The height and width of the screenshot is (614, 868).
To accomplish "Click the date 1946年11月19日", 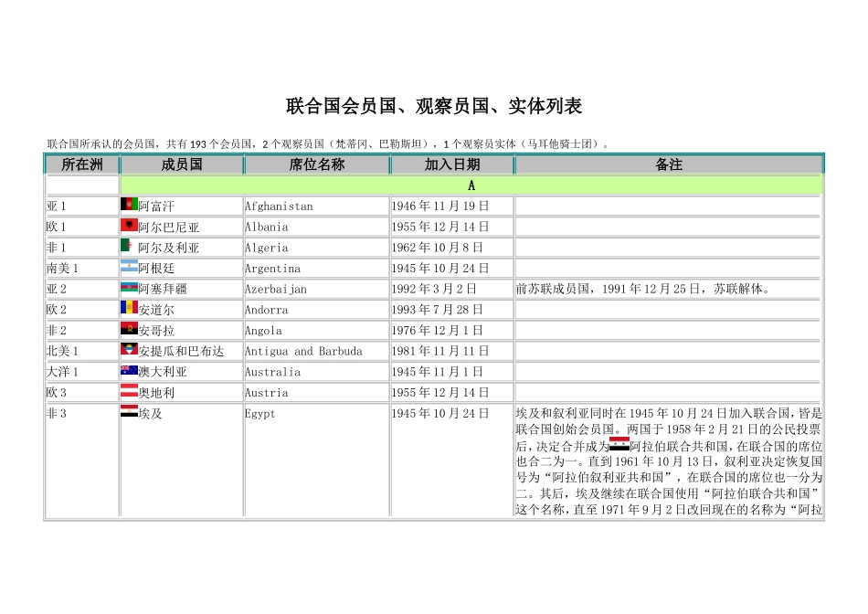I will (x=440, y=206).
